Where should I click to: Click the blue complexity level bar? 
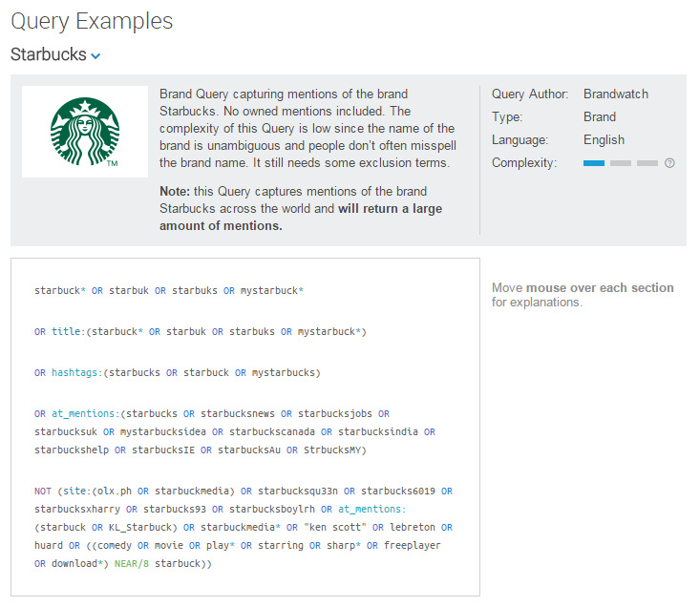pos(593,163)
